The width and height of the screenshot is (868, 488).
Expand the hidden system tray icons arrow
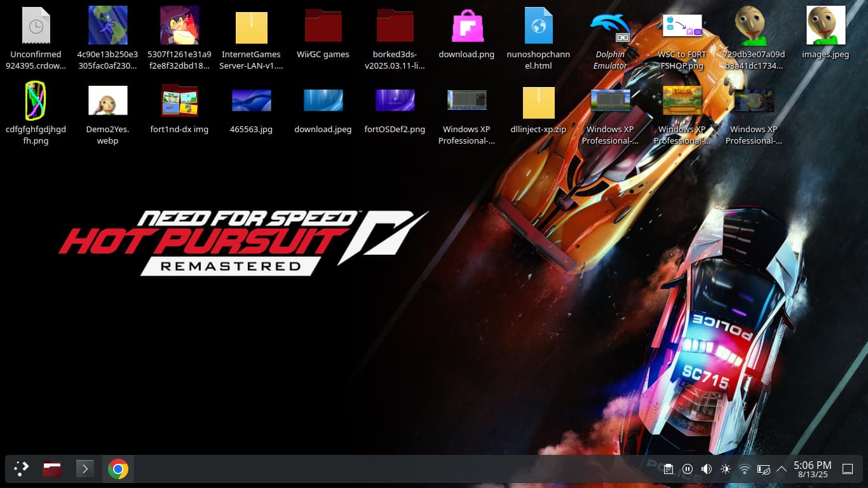(782, 469)
